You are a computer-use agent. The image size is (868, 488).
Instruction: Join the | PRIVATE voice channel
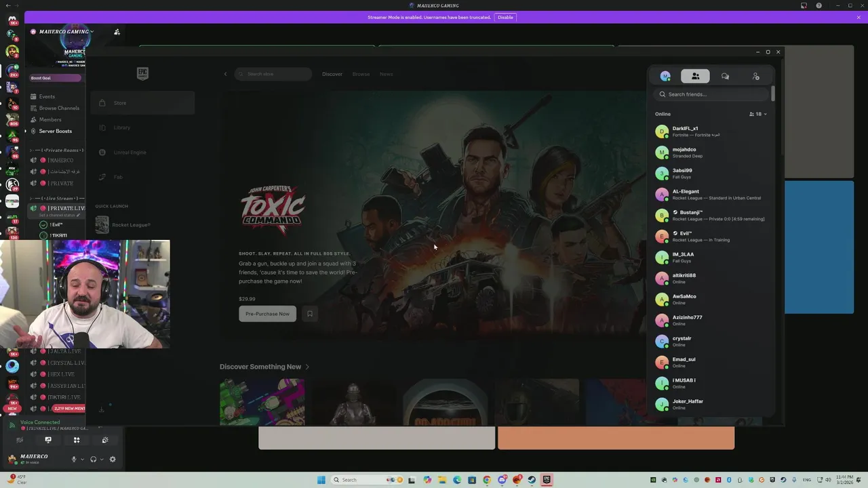tap(57, 184)
